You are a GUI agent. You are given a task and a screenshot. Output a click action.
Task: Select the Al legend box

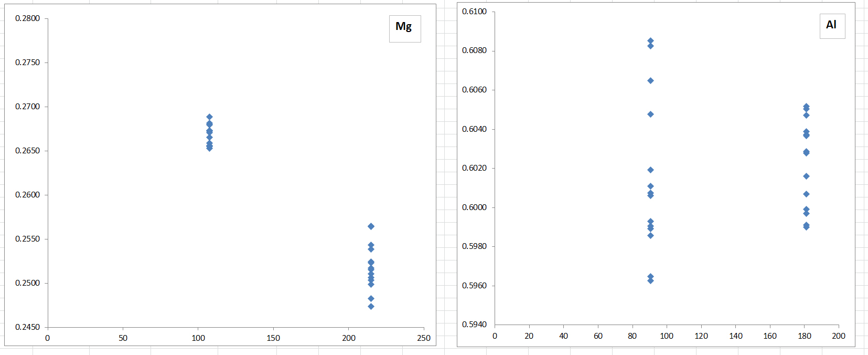[x=832, y=26]
